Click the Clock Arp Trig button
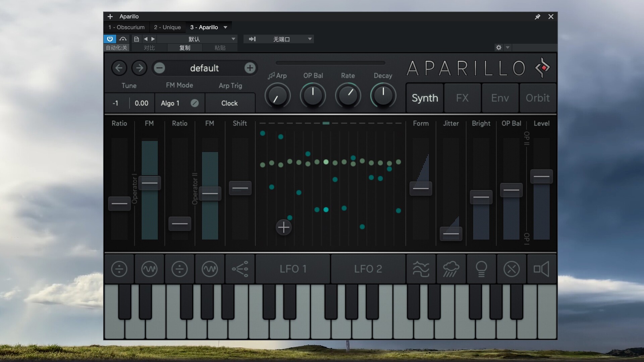Screen dimensions: 644x362 (229, 103)
